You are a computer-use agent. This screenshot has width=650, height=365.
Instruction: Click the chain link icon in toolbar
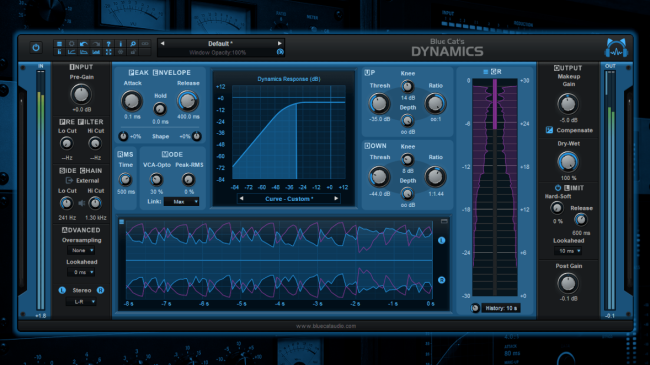(145, 44)
